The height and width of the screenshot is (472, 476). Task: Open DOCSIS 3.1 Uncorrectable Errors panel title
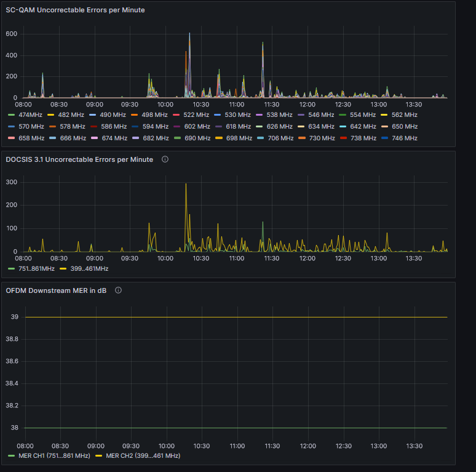click(x=79, y=159)
